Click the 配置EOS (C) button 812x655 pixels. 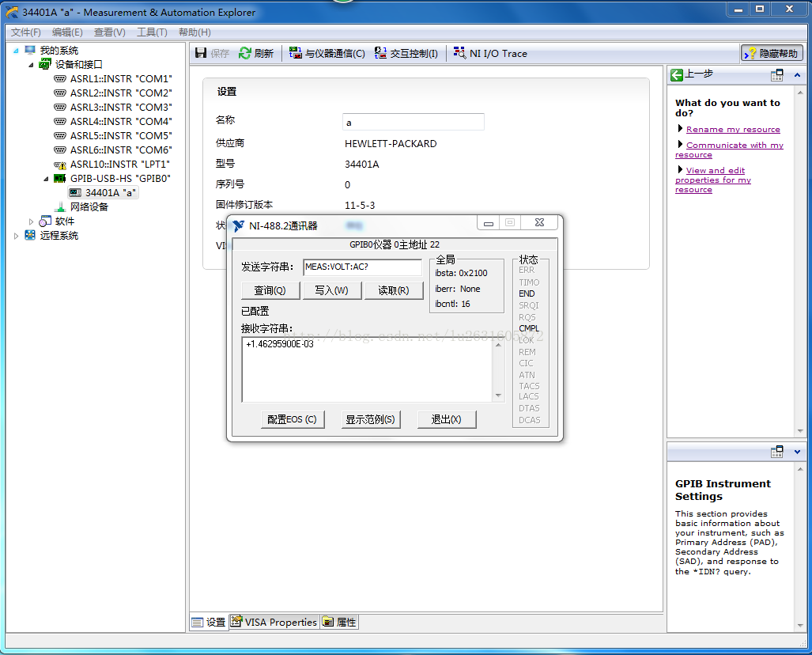[x=292, y=419]
